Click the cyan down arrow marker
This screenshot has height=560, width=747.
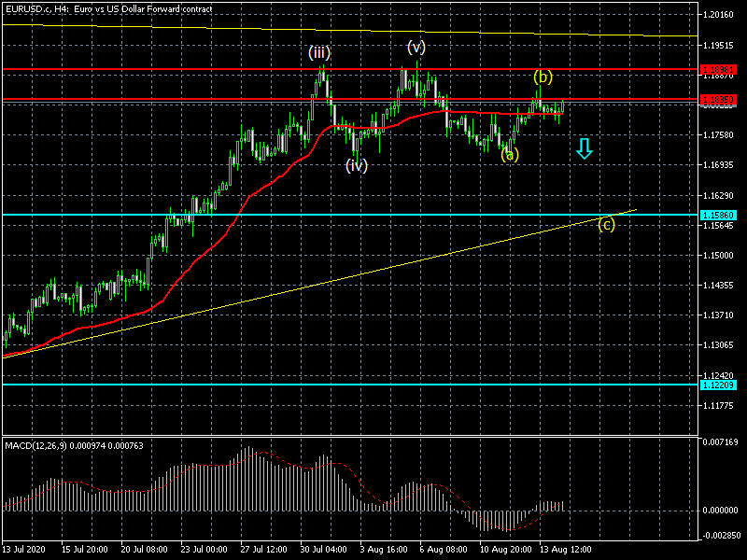click(584, 148)
